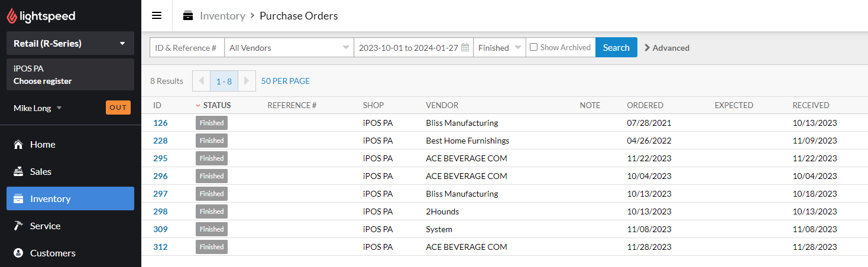This screenshot has height=267, width=868.
Task: Go to previous results page arrow
Action: tap(201, 81)
